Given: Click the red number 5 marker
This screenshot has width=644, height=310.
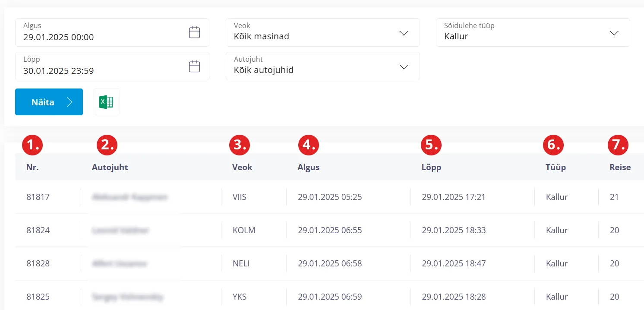Looking at the screenshot, I should [431, 145].
